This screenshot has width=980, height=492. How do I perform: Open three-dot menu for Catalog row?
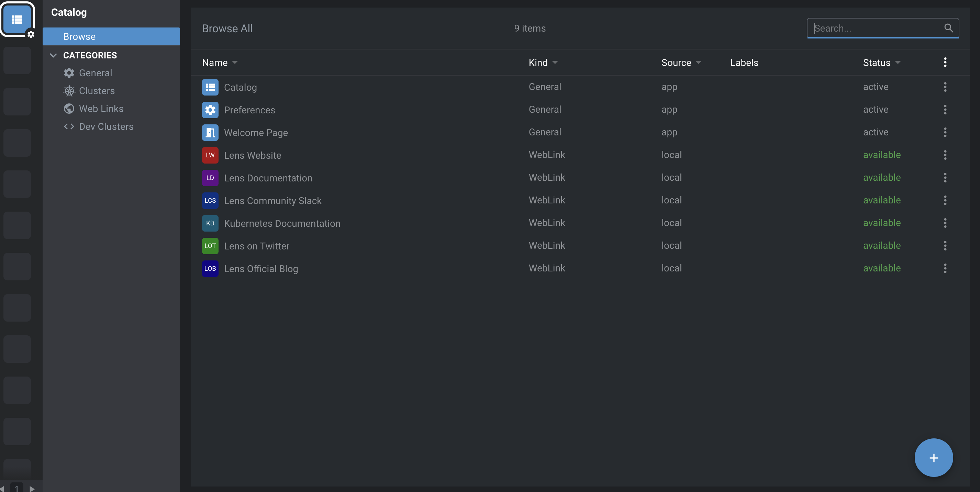click(x=945, y=87)
